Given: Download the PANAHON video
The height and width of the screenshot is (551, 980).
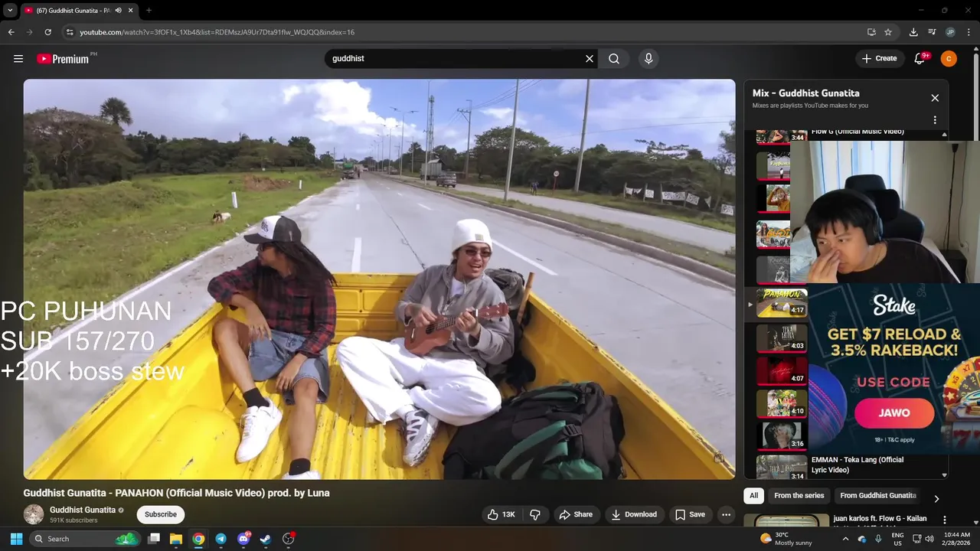Looking at the screenshot, I should (633, 515).
